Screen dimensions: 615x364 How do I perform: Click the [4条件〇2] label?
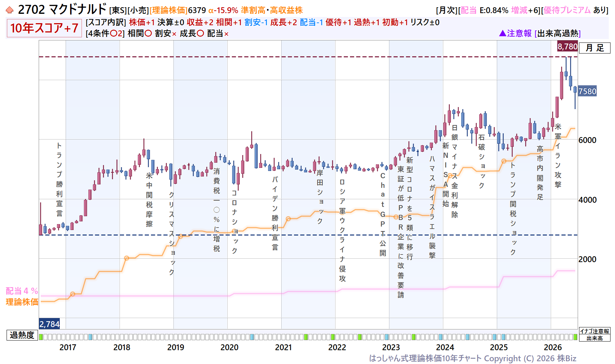(x=105, y=33)
